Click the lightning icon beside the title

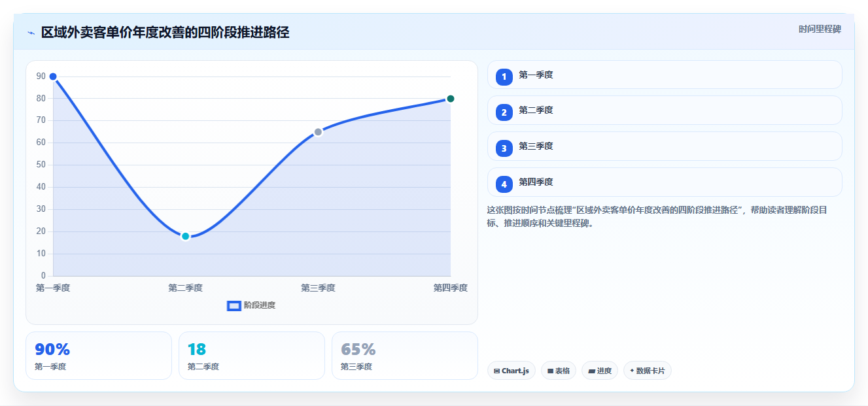click(x=31, y=33)
